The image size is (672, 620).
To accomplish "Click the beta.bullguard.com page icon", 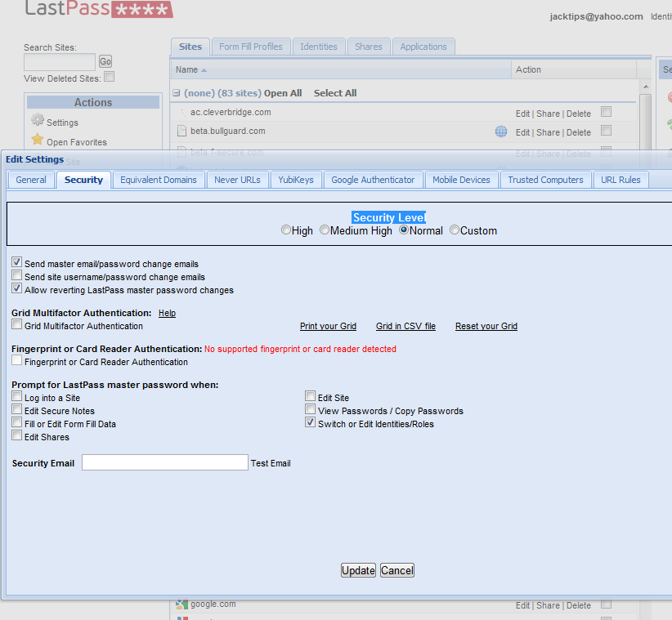I will [x=181, y=131].
